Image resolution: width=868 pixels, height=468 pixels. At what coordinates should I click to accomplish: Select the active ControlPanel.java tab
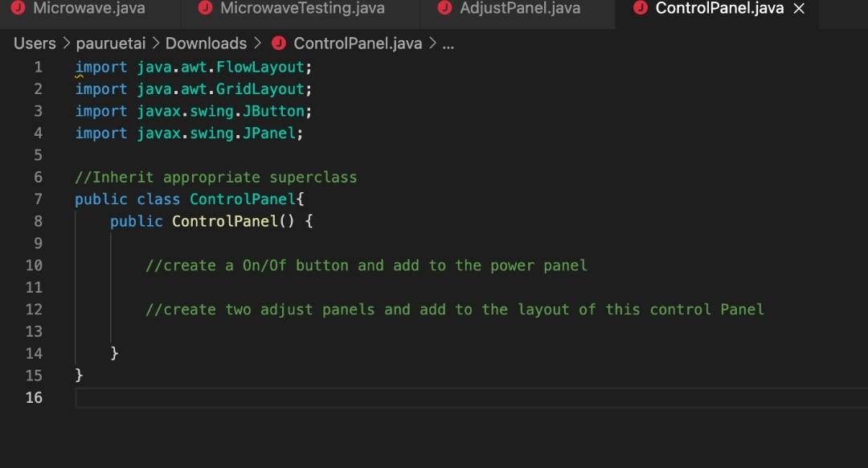click(715, 9)
